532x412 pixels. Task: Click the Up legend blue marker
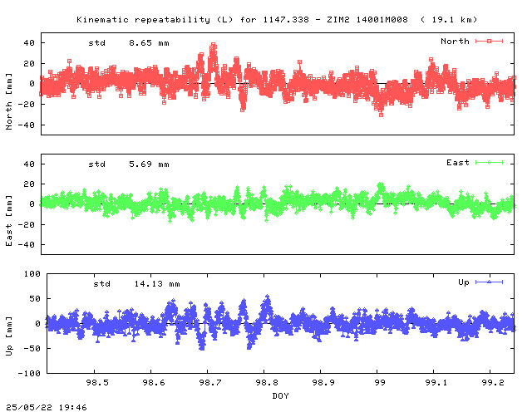489,282
